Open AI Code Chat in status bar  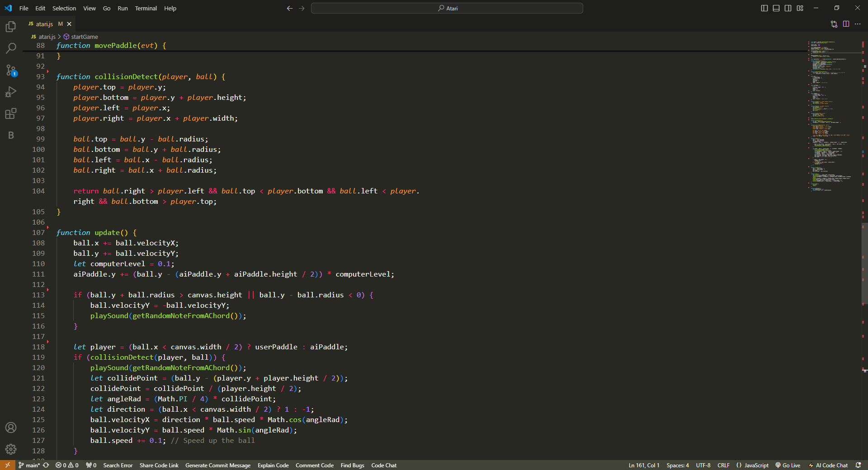(828, 465)
